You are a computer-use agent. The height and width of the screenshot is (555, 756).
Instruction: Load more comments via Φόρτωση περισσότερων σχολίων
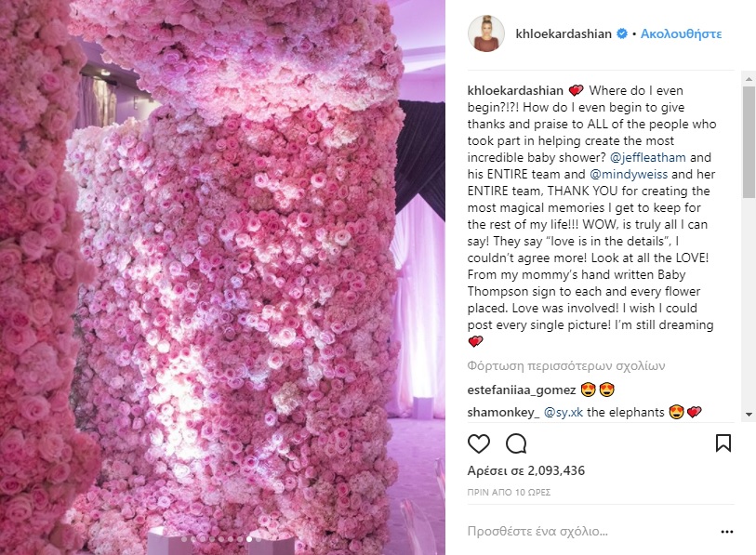coord(566,366)
